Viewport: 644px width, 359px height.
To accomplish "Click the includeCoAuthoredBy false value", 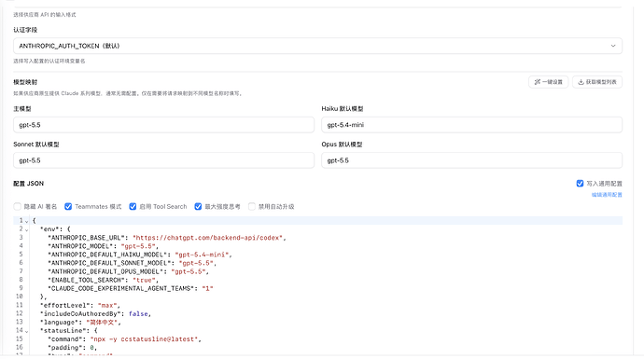I will point(138,314).
